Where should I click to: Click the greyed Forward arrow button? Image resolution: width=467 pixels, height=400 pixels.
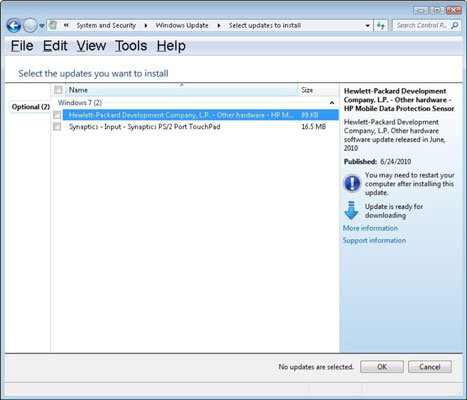(x=30, y=26)
